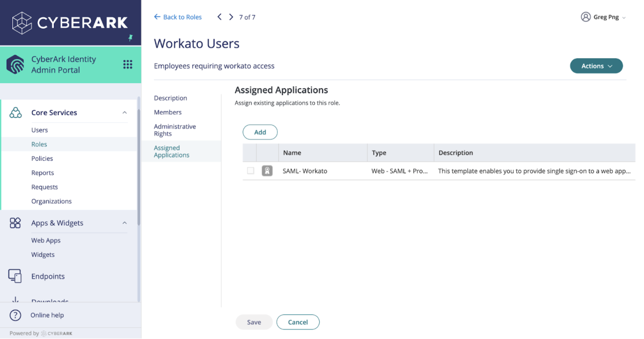Click the Back to Roles link
This screenshot has height=339, width=644.
pyautogui.click(x=178, y=17)
